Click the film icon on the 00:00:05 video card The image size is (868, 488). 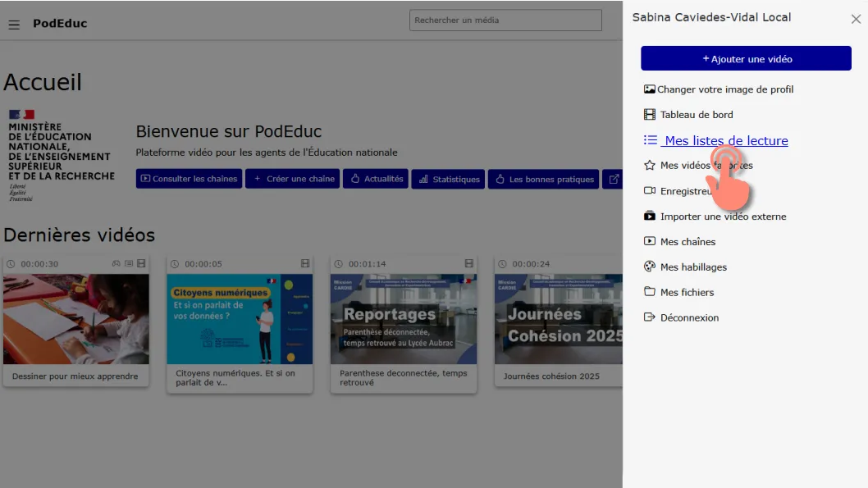click(305, 263)
